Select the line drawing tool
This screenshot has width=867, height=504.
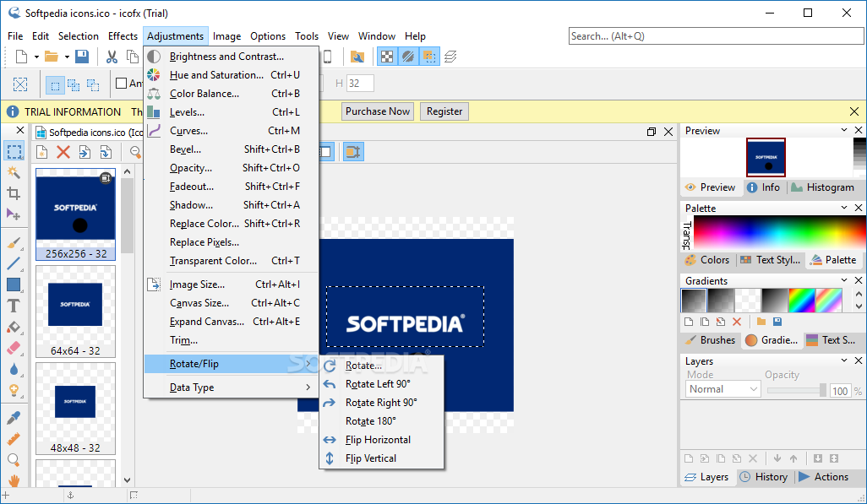(14, 263)
